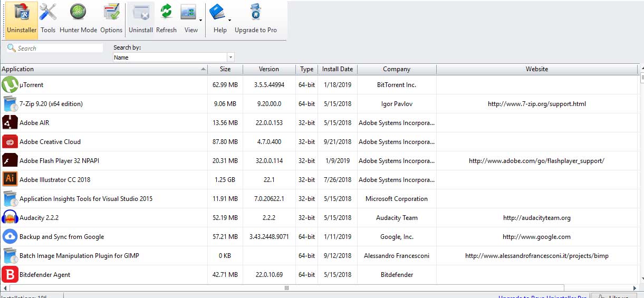Click inside the Search input field
644x298 pixels.
(x=59, y=48)
